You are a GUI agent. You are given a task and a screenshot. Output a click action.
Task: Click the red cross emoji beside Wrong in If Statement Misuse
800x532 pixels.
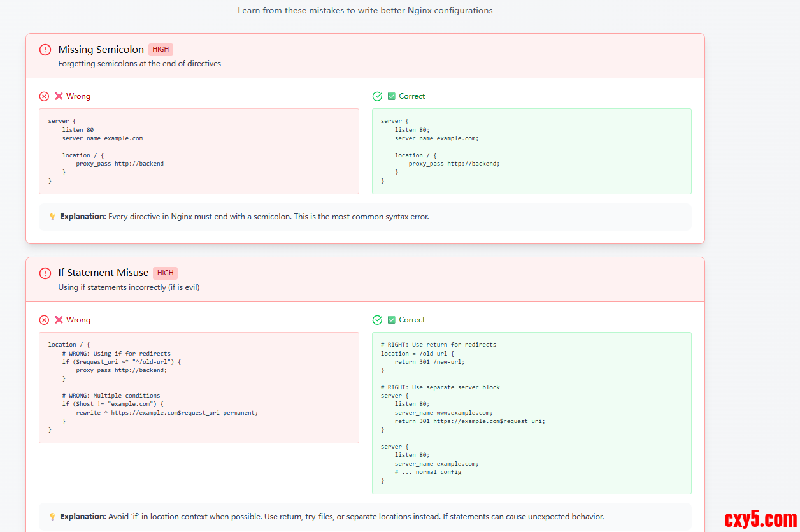[59, 320]
